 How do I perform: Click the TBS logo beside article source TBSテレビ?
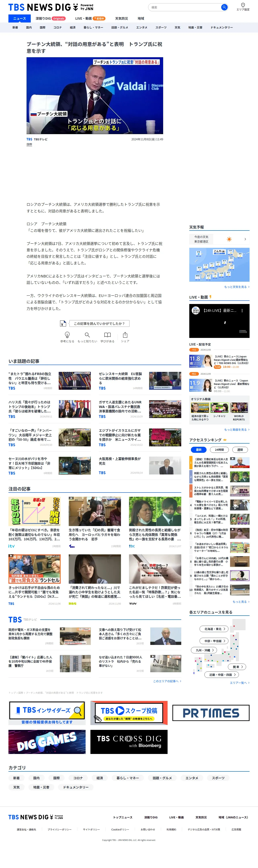(29, 139)
